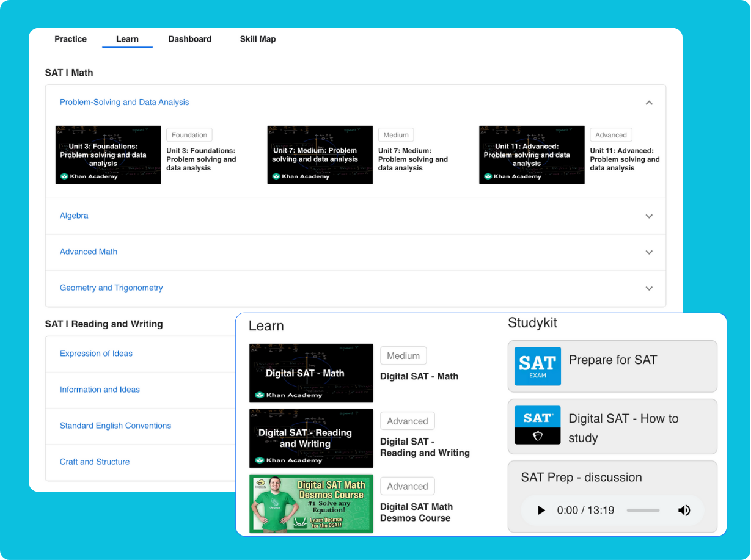Mute the audio player volume icon
751x560 pixels.
pos(684,511)
